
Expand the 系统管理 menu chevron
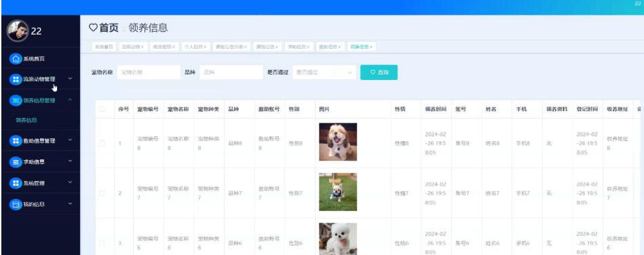click(70, 182)
